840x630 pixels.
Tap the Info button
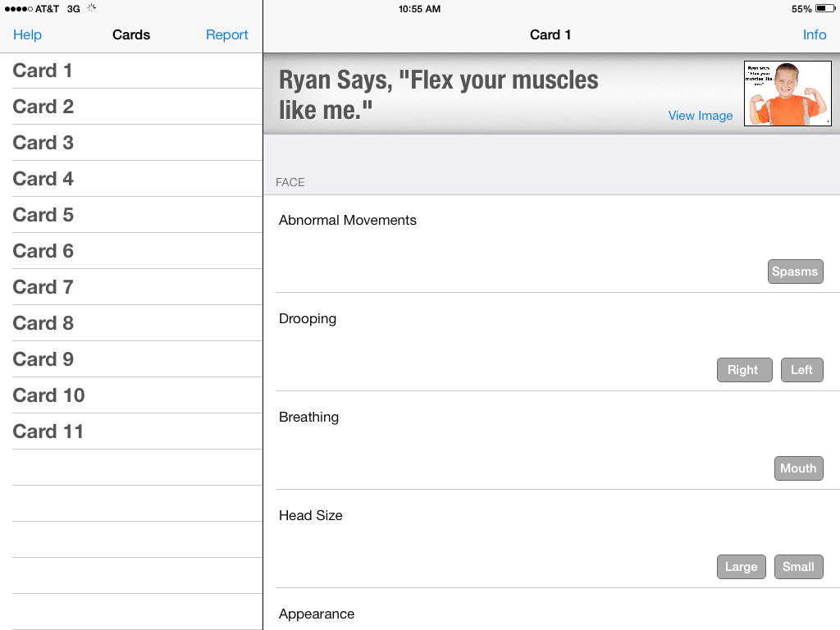(x=814, y=34)
